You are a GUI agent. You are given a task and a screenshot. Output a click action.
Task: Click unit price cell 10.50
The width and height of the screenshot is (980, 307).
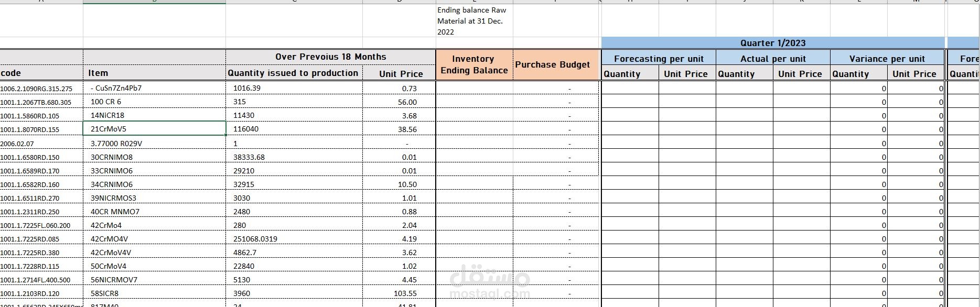tap(399, 184)
